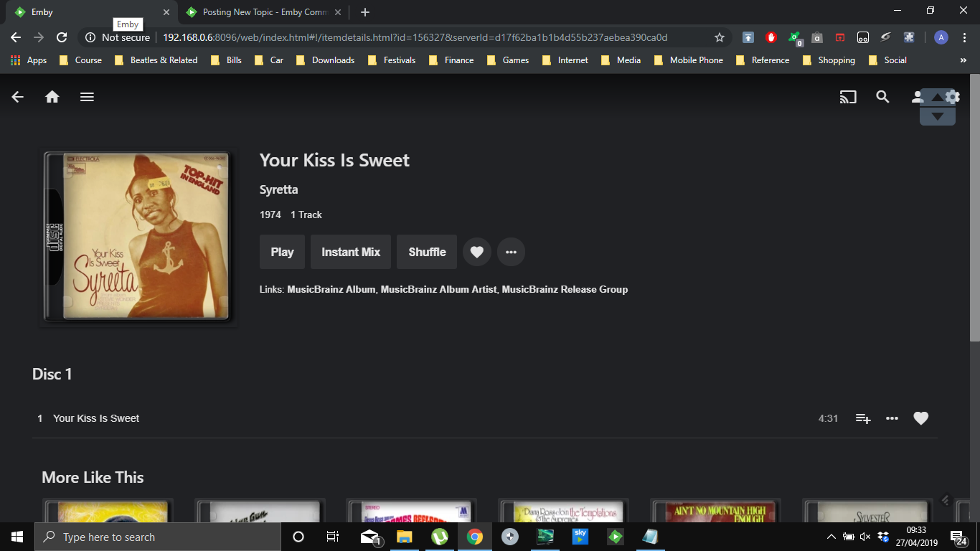Open Emby's hamburger navigation menu
Image resolution: width=980 pixels, height=551 pixels.
click(x=87, y=97)
